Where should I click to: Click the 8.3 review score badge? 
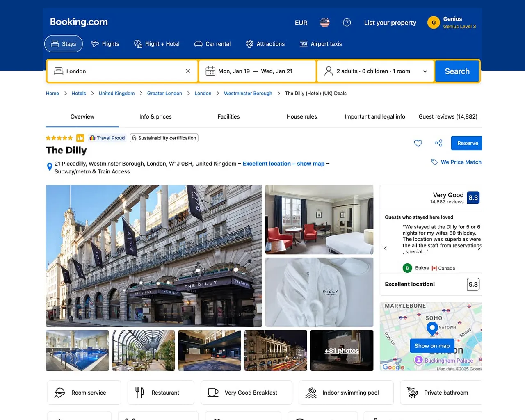pyautogui.click(x=473, y=198)
